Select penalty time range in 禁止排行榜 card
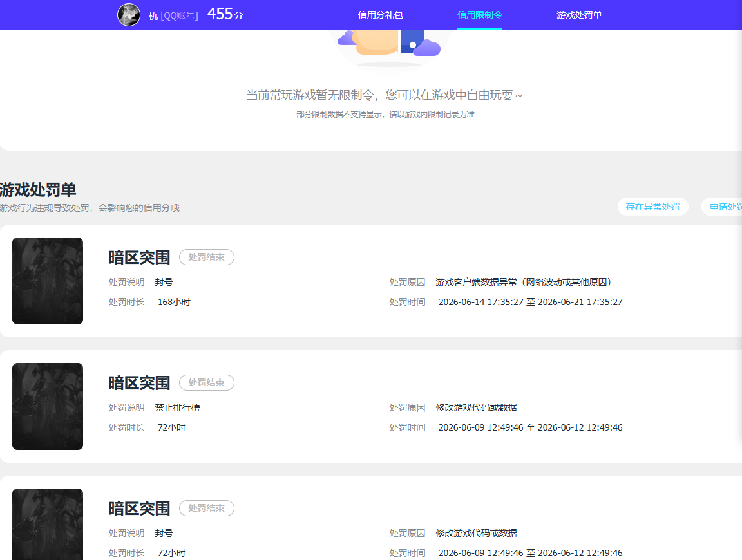 point(531,427)
